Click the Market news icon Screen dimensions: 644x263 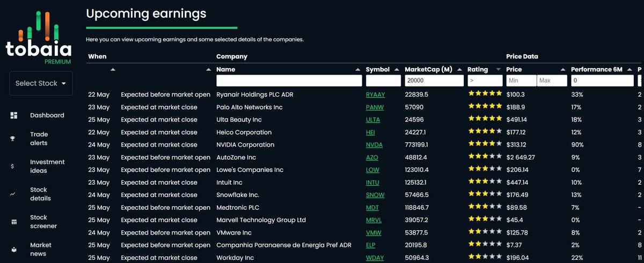pos(13,250)
